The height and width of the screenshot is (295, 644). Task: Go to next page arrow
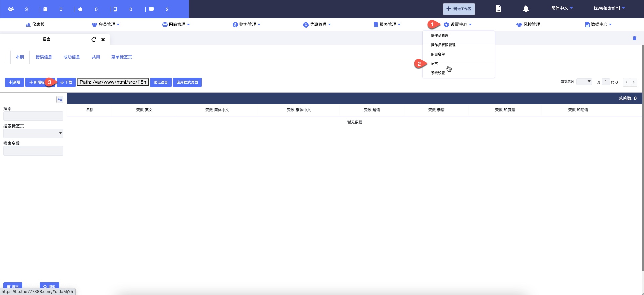(x=634, y=82)
